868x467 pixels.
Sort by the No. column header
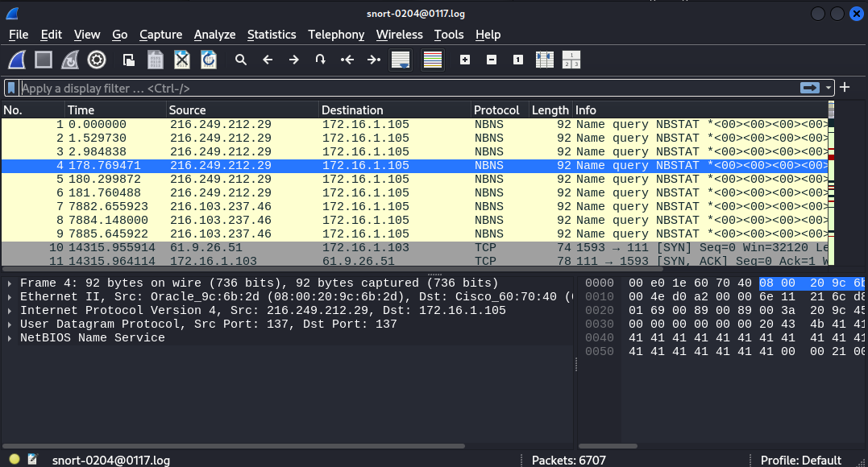[x=33, y=110]
